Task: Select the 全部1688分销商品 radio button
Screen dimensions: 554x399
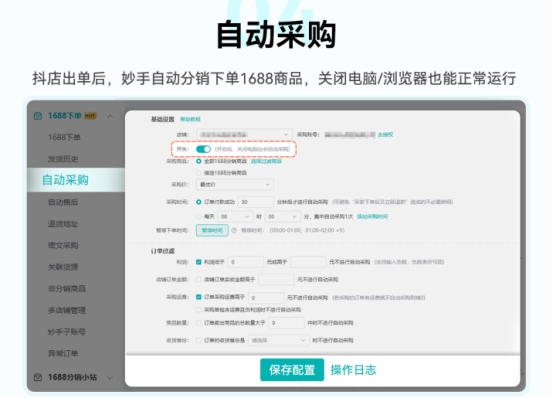Action: coord(199,161)
